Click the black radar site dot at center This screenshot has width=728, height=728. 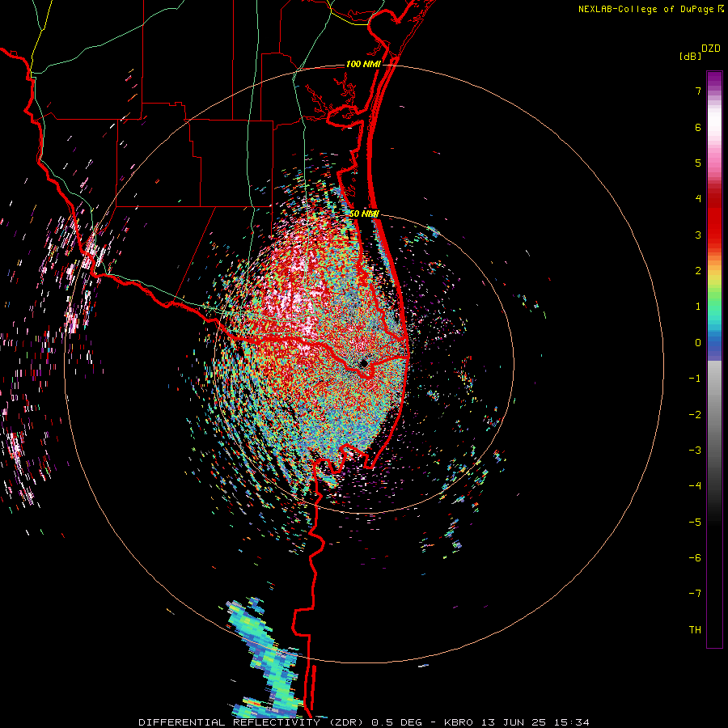pyautogui.click(x=363, y=363)
